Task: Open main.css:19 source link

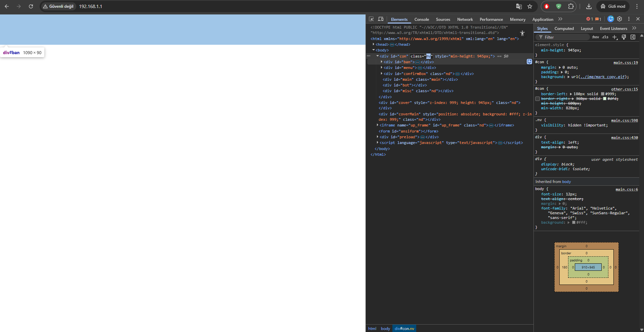Action: click(626, 63)
